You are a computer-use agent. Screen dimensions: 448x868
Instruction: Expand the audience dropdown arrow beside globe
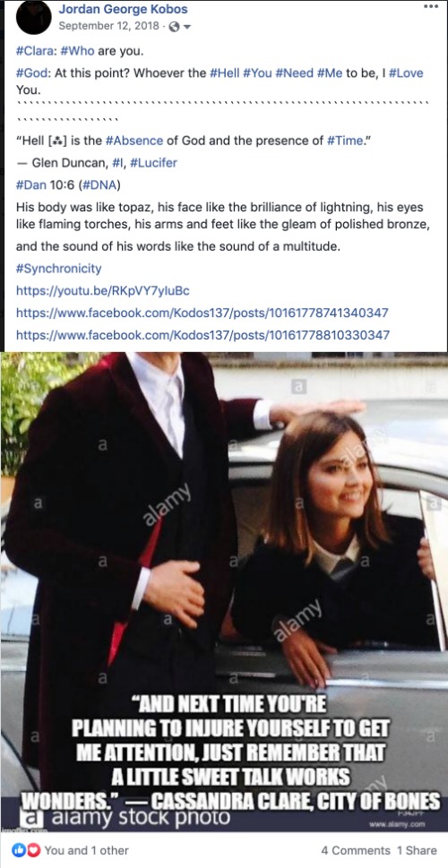(x=186, y=27)
